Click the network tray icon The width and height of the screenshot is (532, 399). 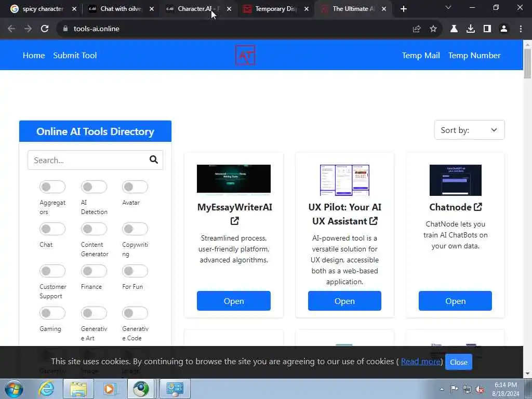click(x=467, y=390)
